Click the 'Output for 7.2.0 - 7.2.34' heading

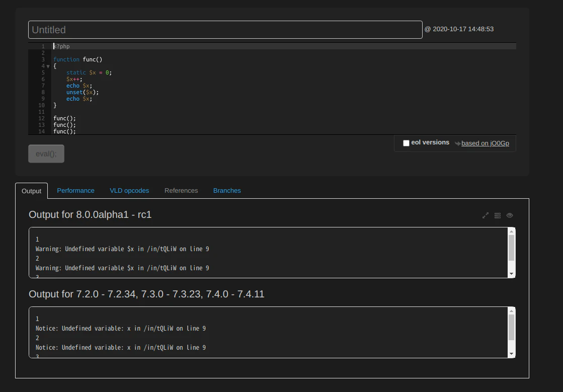click(146, 294)
